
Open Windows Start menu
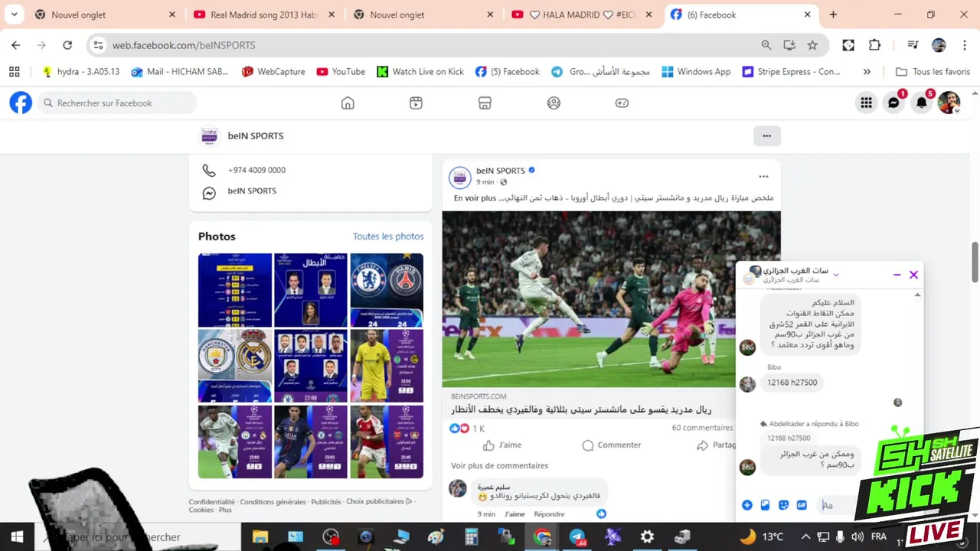click(x=17, y=537)
